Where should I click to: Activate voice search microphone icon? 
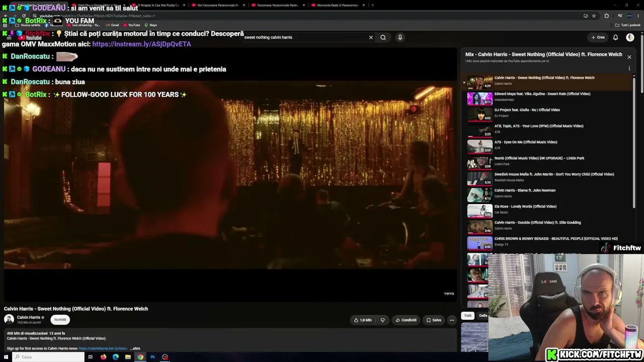click(400, 37)
